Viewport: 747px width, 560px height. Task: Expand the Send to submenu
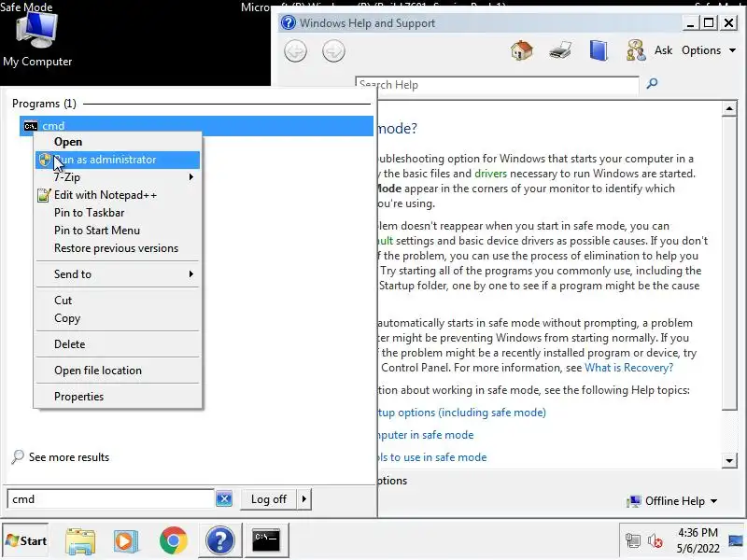[x=118, y=273]
